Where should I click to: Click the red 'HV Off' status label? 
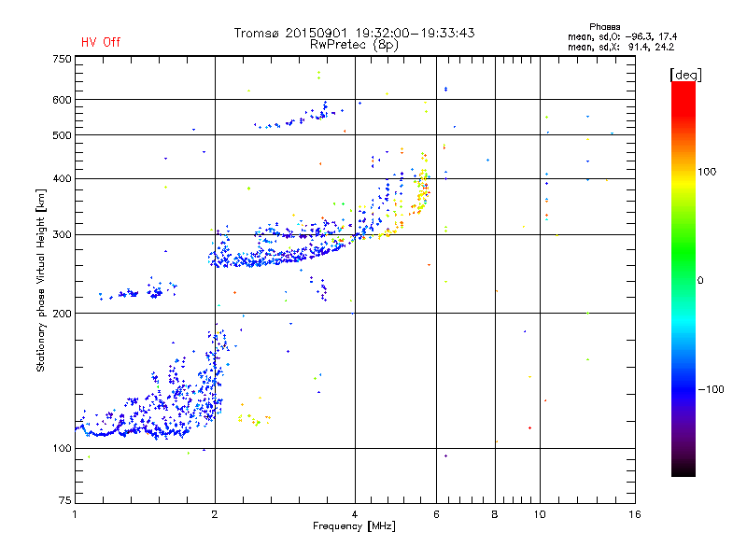[101, 42]
